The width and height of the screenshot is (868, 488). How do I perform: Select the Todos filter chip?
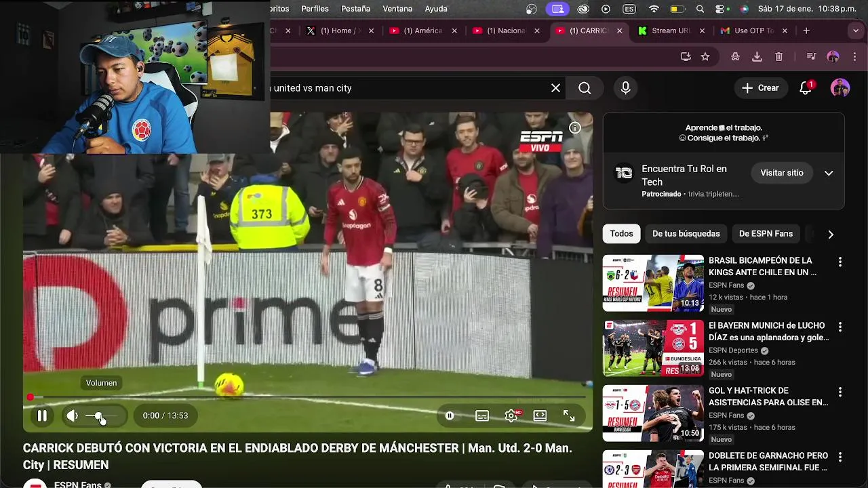621,234
